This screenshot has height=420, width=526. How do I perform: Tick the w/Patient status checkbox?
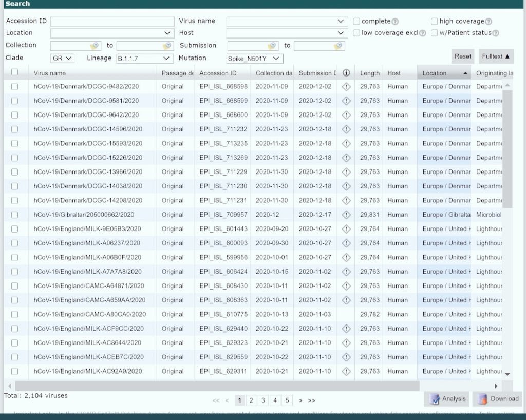point(435,33)
